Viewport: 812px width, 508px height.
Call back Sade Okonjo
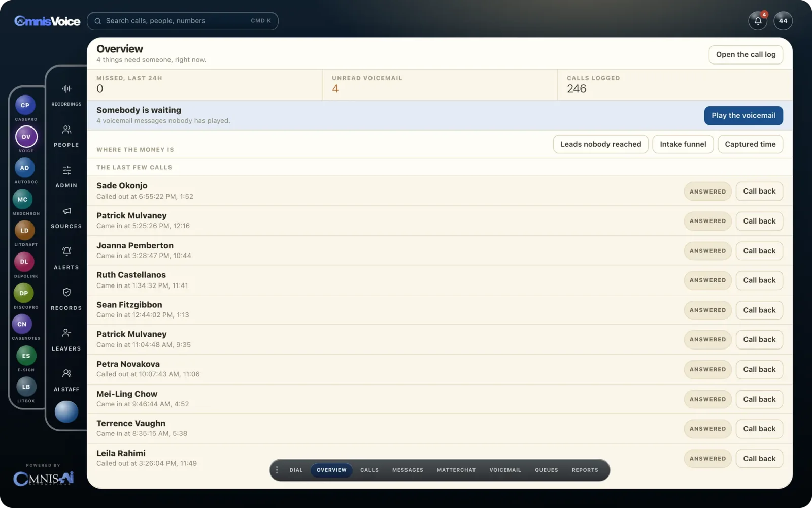759,192
